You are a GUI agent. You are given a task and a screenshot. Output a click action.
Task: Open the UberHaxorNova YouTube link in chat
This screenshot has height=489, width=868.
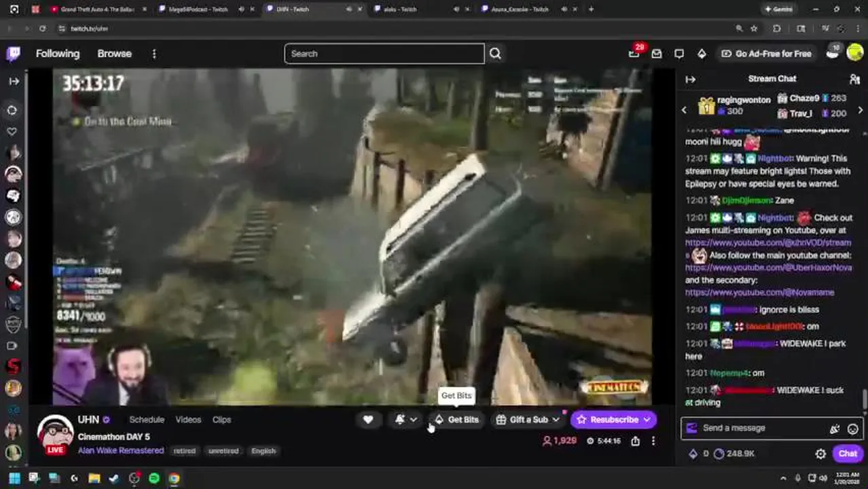768,268
